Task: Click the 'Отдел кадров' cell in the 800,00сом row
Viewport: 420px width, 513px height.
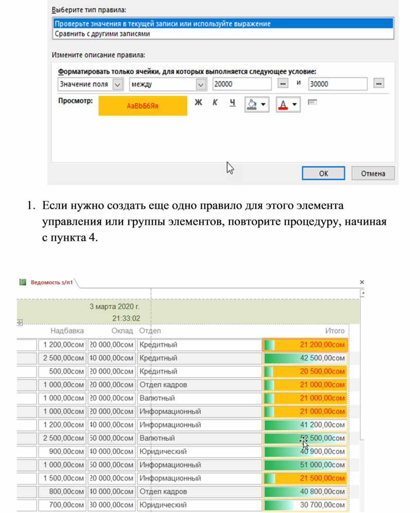Action: (x=199, y=492)
